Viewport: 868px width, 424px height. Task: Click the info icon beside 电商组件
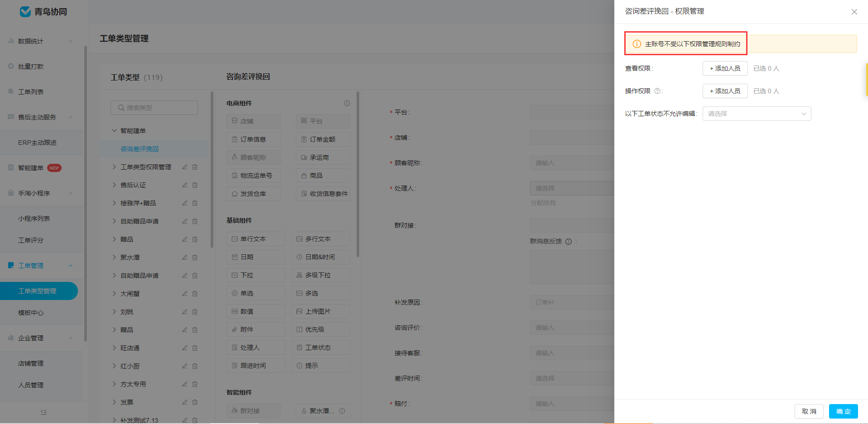click(347, 103)
